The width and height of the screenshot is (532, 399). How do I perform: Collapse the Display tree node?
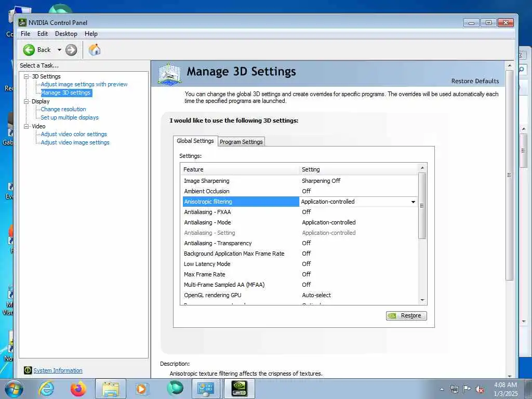click(26, 101)
